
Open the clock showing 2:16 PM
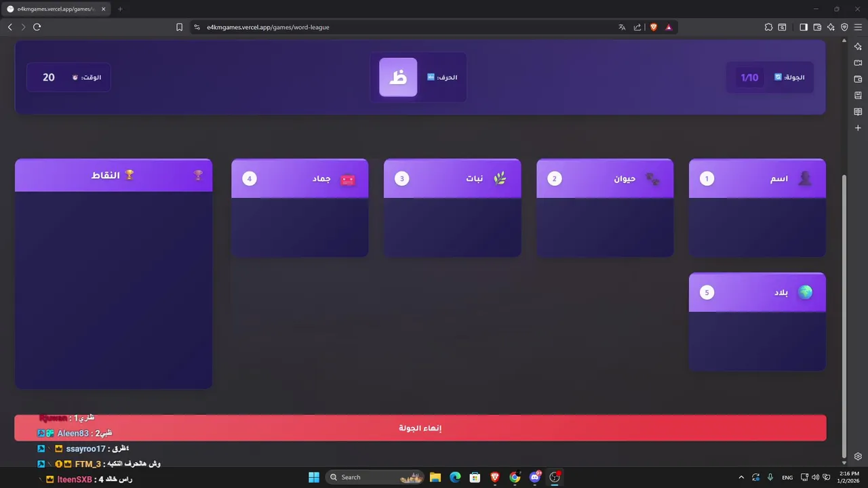point(849,477)
